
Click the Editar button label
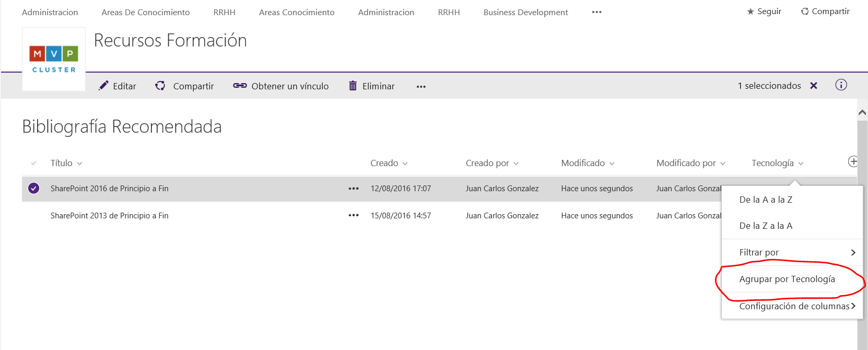pos(125,86)
